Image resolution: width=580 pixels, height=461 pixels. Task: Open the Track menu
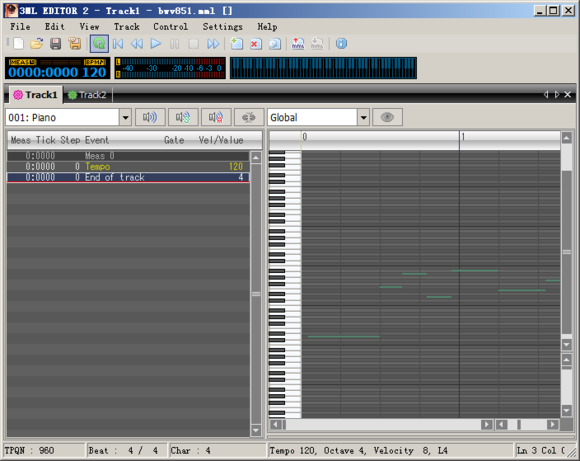pos(127,27)
